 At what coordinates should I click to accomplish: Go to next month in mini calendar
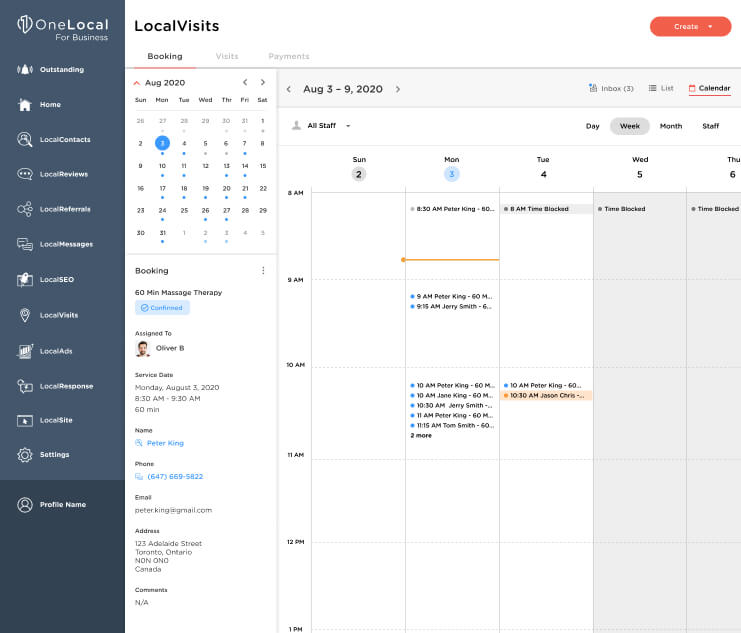click(263, 82)
